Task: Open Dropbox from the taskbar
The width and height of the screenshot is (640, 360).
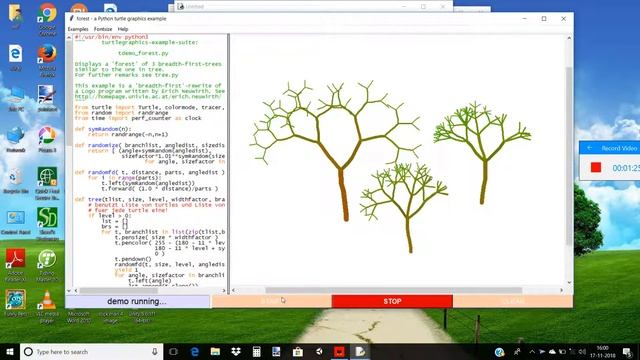Action: [x=236, y=351]
